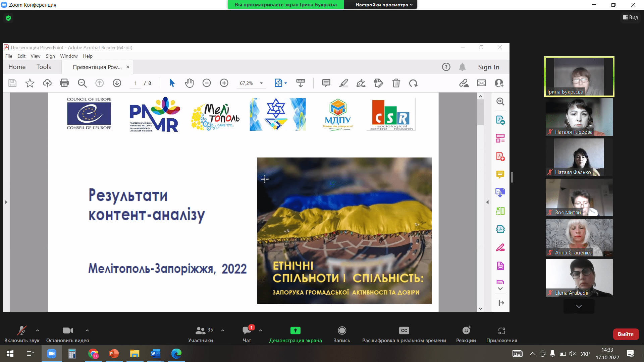Open the Windows Task View toggle
Image resolution: width=644 pixels, height=362 pixels.
[x=30, y=354]
